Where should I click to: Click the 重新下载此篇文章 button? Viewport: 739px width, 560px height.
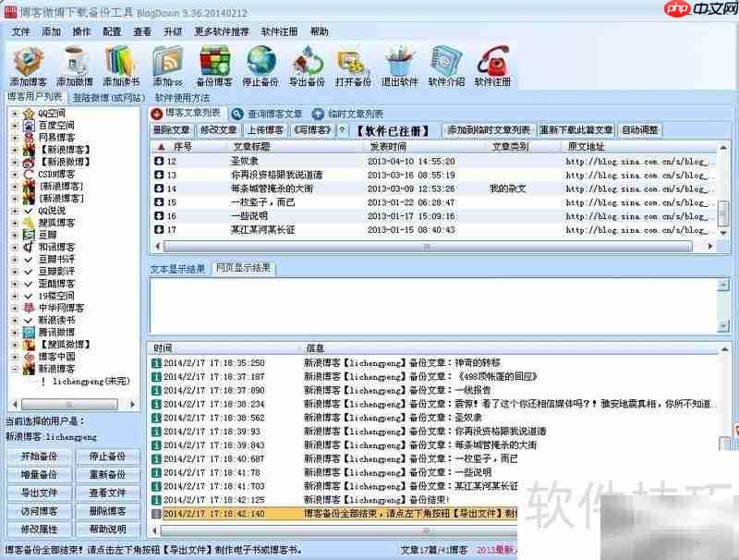click(575, 129)
